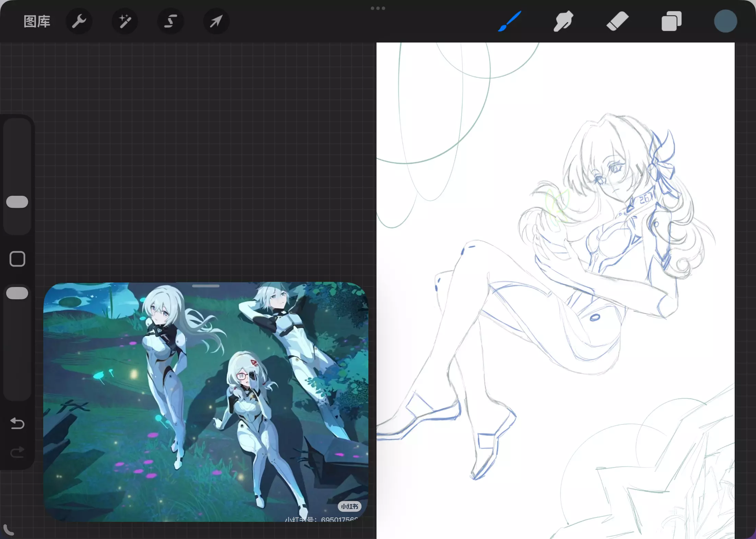The height and width of the screenshot is (539, 756).
Task: Select the Selection S-shaped tool
Action: click(170, 21)
